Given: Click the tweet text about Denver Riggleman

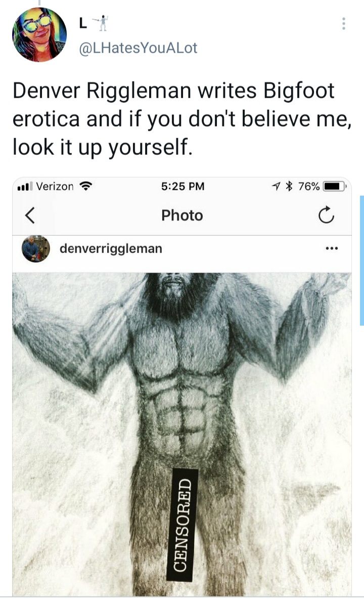Looking at the screenshot, I should (182, 119).
